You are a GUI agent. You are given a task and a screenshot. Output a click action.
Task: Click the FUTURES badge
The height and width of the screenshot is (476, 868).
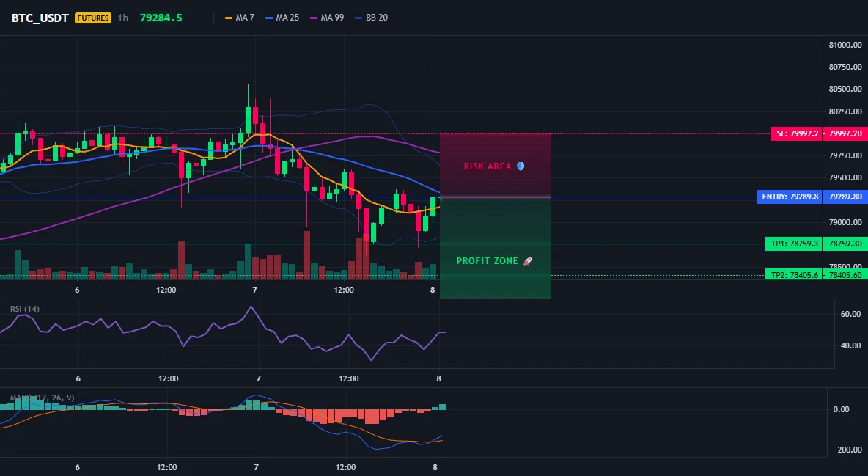[93, 18]
